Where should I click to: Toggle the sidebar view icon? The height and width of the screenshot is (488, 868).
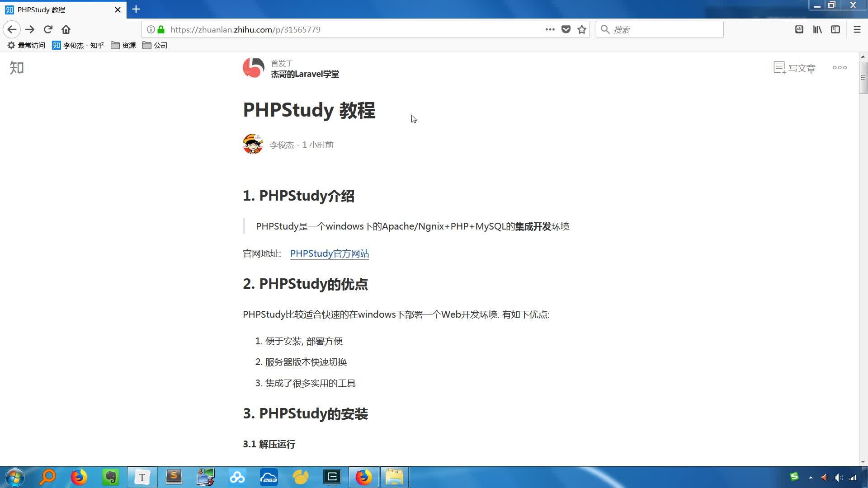[835, 29]
